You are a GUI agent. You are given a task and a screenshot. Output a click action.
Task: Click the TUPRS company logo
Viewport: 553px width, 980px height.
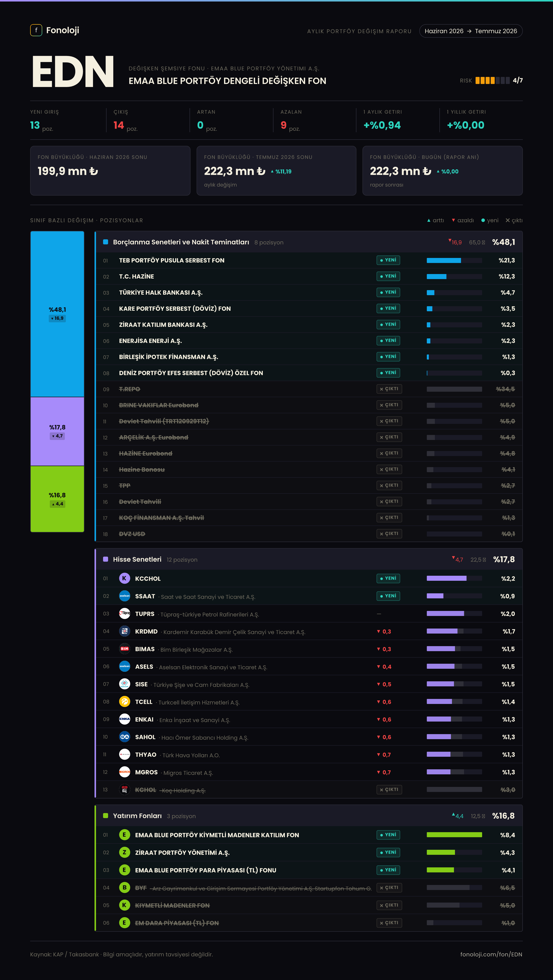point(124,613)
